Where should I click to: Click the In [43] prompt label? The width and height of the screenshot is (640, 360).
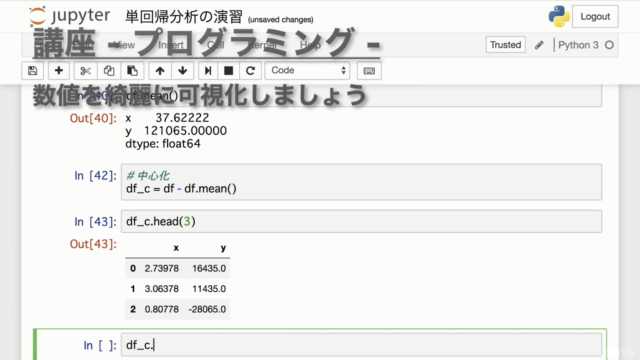pos(96,222)
